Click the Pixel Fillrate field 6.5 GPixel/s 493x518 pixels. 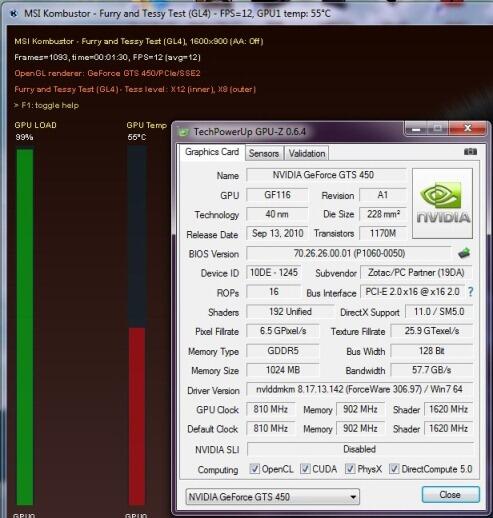[x=283, y=331]
